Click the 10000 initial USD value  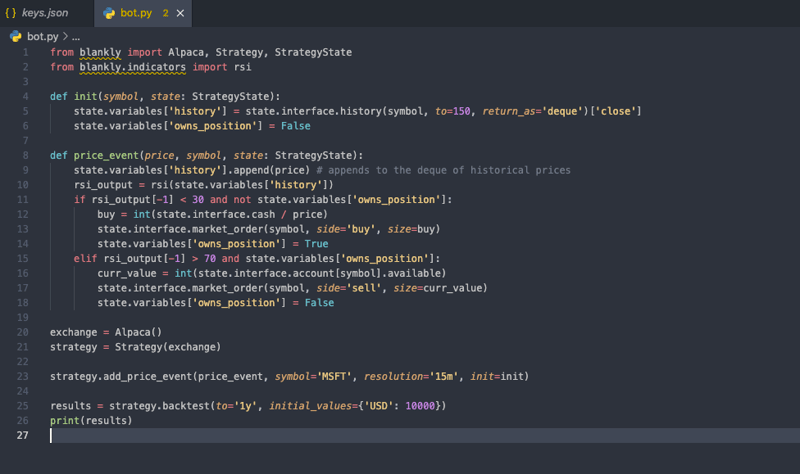click(x=420, y=406)
